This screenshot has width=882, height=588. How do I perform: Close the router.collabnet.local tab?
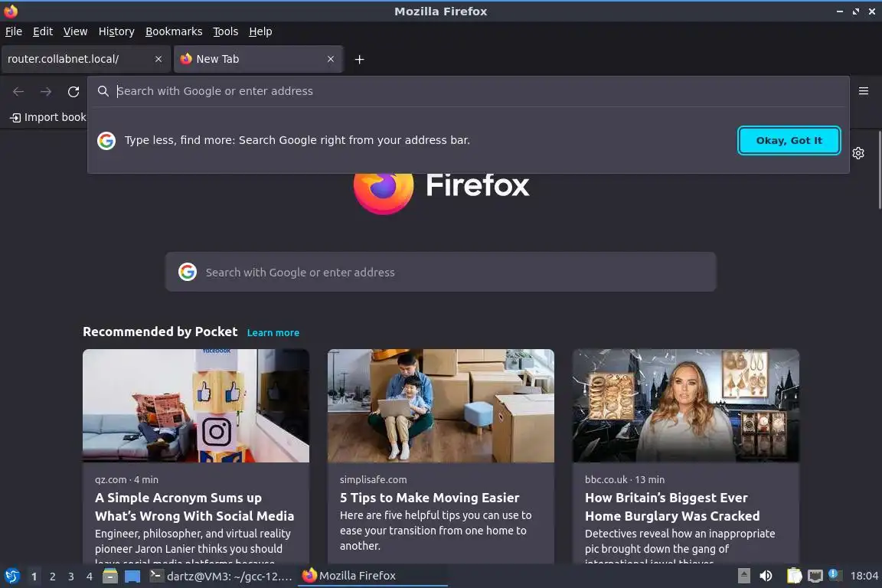click(158, 59)
